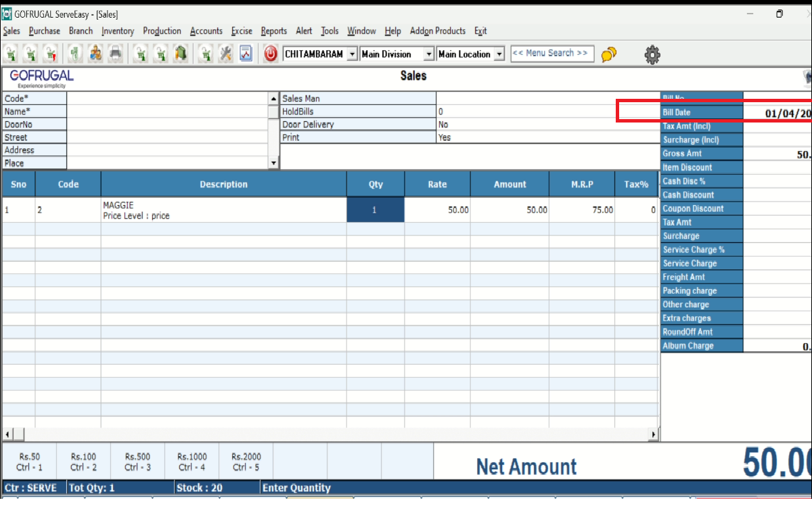
Task: Click the Sales Man value field
Action: click(547, 99)
